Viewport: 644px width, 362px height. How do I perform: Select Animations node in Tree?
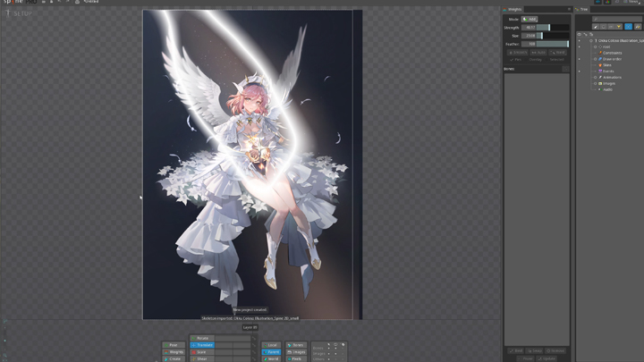(x=610, y=78)
